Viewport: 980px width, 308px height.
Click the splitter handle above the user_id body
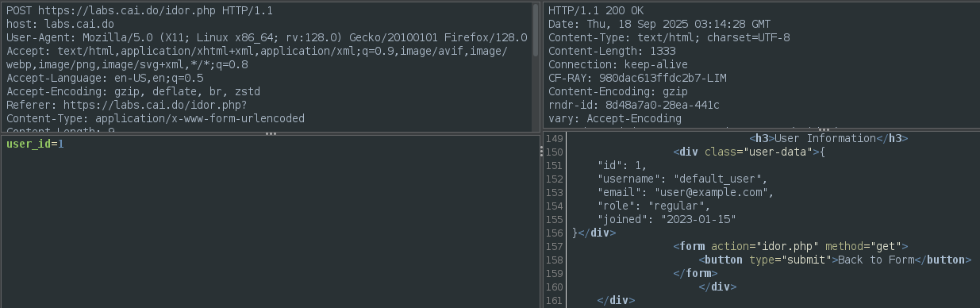tap(271, 133)
